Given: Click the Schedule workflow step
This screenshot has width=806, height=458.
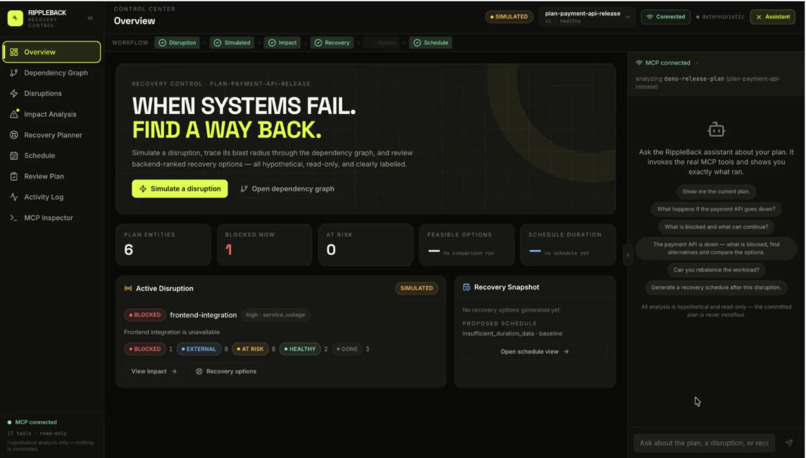Looking at the screenshot, I should (431, 43).
